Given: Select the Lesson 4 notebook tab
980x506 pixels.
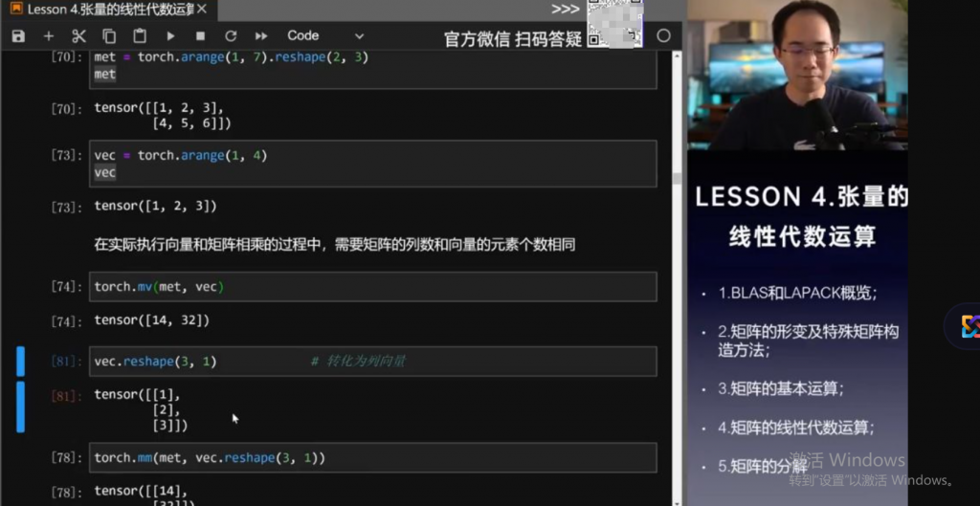Looking at the screenshot, I should tap(107, 10).
